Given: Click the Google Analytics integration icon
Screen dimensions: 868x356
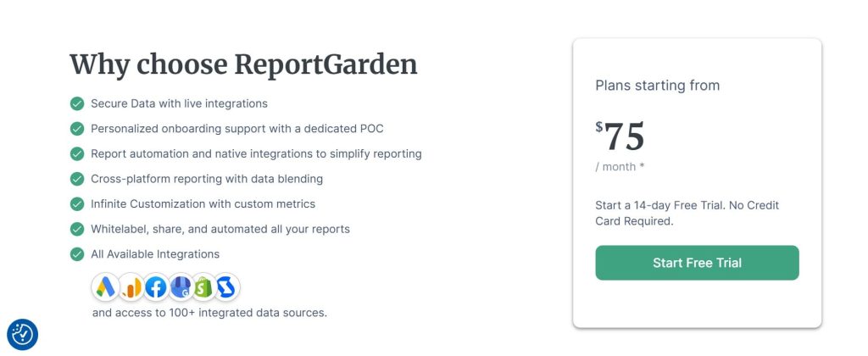Looking at the screenshot, I should point(131,287).
